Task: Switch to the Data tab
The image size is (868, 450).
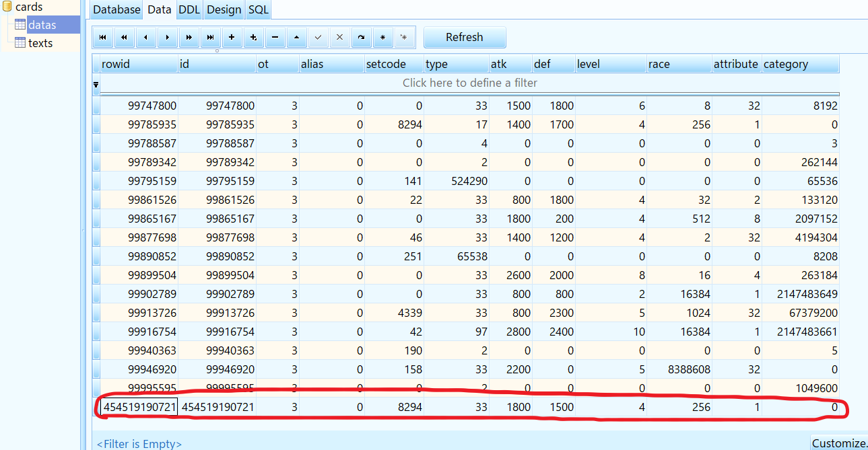Action: [160, 10]
